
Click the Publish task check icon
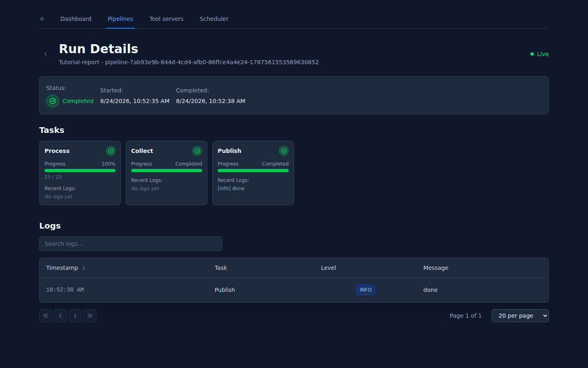coord(284,151)
